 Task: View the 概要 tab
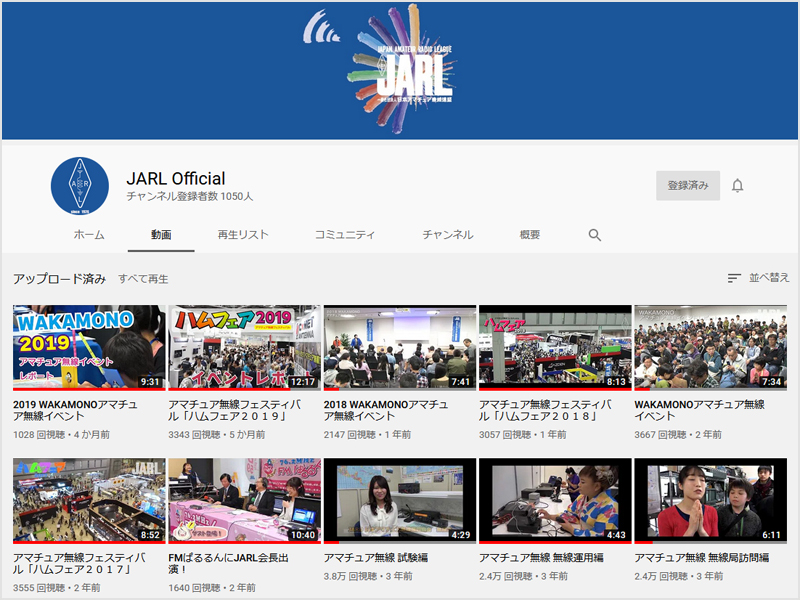point(530,235)
